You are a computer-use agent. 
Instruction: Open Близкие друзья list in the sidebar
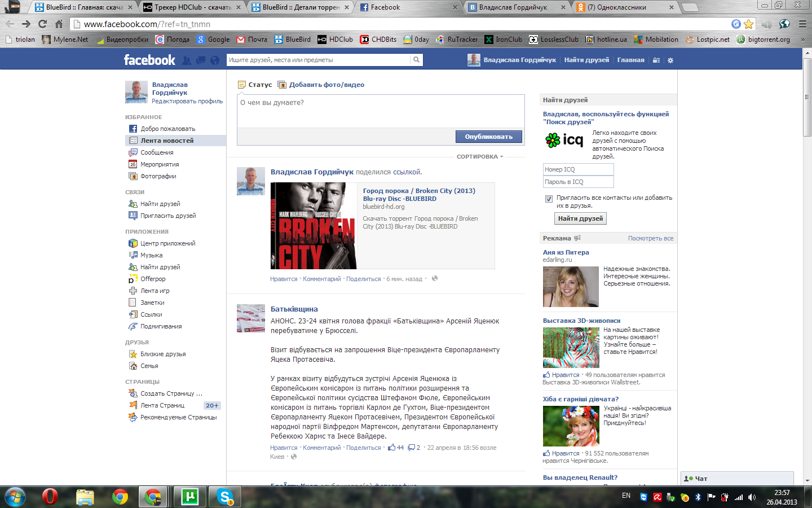pyautogui.click(x=157, y=354)
